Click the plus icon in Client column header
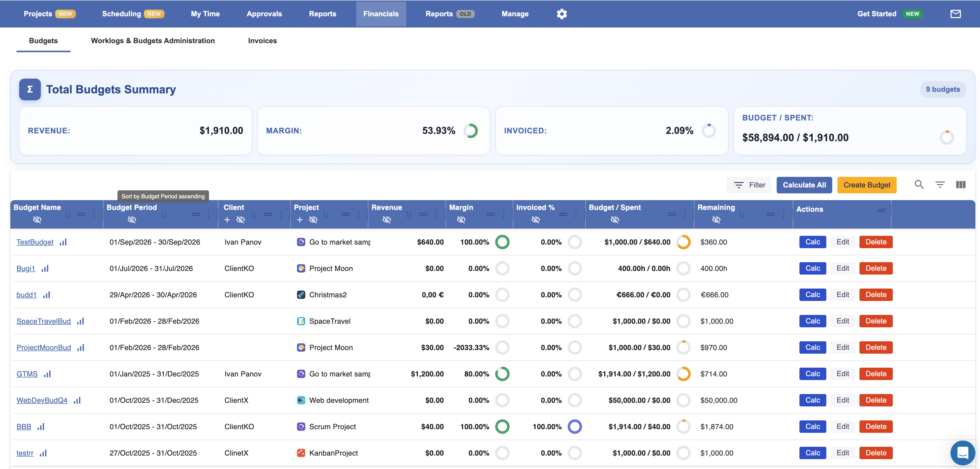 coord(227,220)
